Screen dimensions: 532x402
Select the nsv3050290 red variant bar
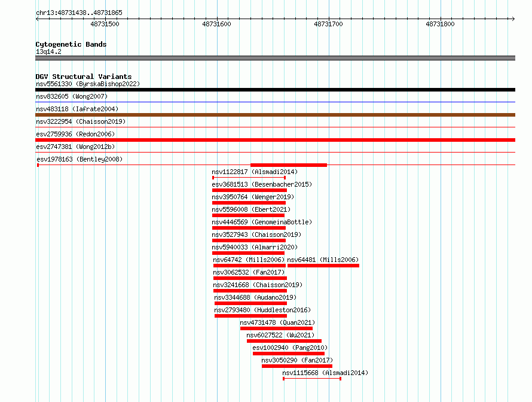coord(297,366)
